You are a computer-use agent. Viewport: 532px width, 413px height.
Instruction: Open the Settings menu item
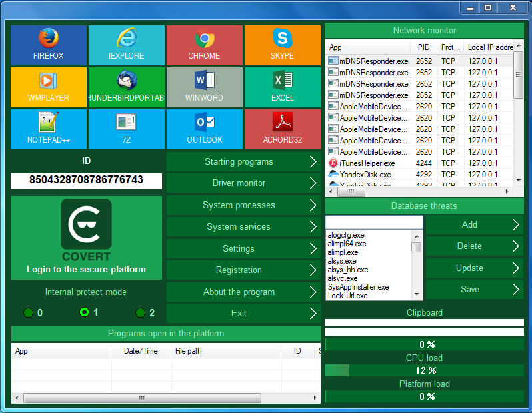[243, 249]
